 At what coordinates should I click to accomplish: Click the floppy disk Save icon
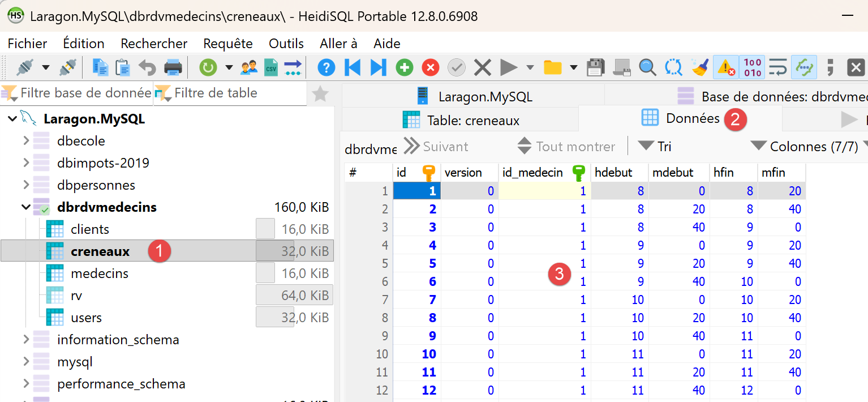pos(595,68)
